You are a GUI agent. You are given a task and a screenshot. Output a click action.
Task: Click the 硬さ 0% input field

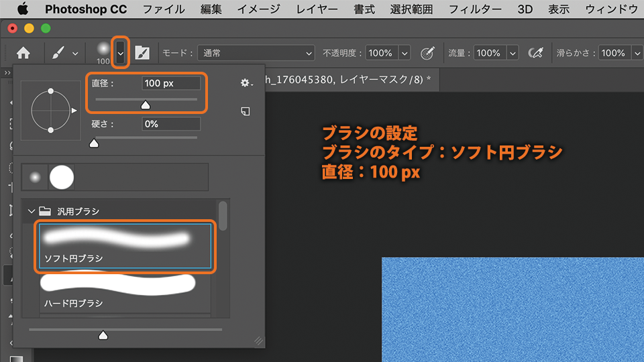click(171, 124)
